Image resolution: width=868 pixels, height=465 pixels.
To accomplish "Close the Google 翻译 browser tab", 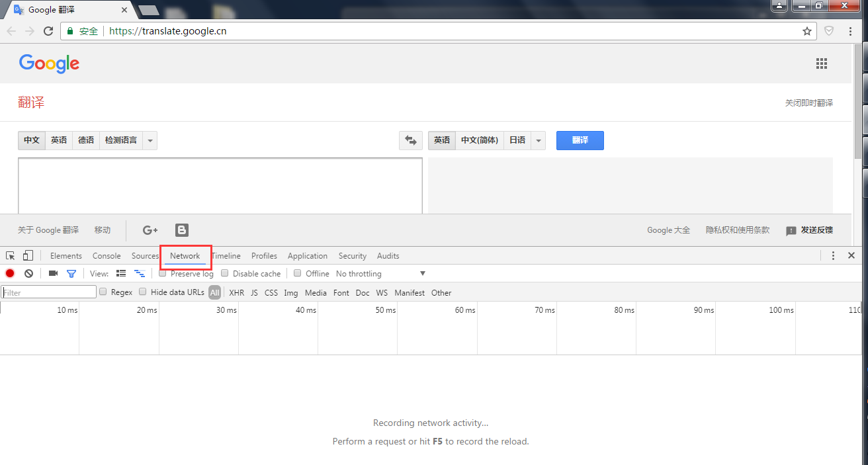I will pos(124,10).
